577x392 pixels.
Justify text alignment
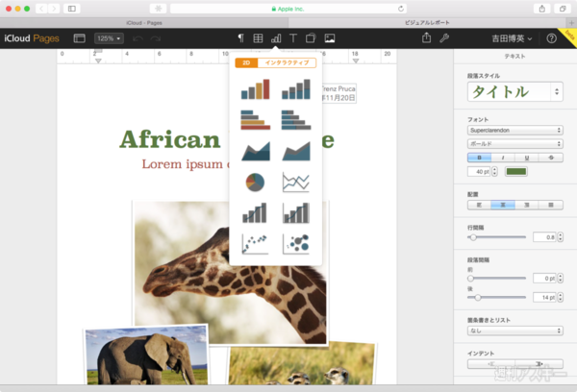click(551, 205)
